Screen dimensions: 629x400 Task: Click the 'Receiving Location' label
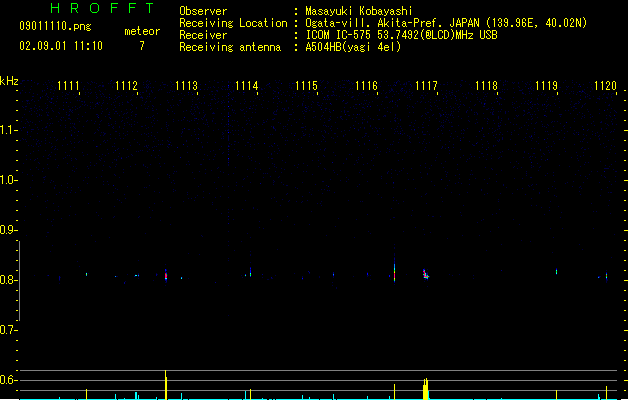[x=233, y=23]
